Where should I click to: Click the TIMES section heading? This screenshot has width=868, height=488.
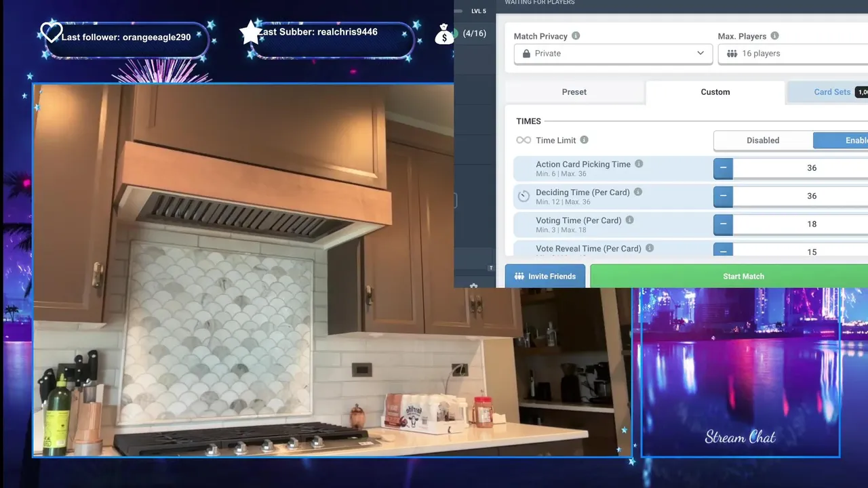click(x=528, y=121)
